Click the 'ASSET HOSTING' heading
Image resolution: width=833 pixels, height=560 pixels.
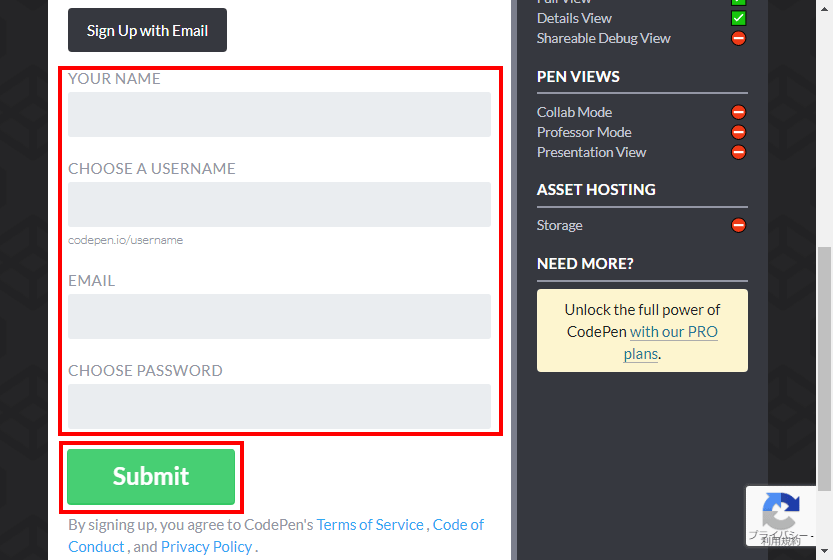(596, 190)
